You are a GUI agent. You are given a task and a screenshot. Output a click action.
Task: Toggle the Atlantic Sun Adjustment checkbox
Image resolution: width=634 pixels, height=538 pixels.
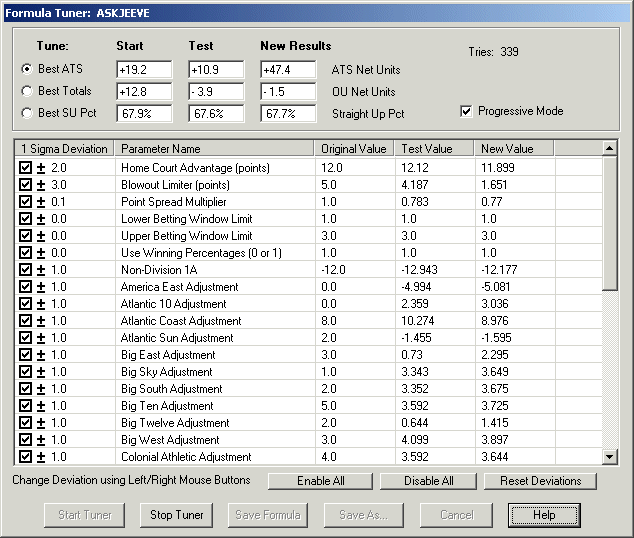25,337
